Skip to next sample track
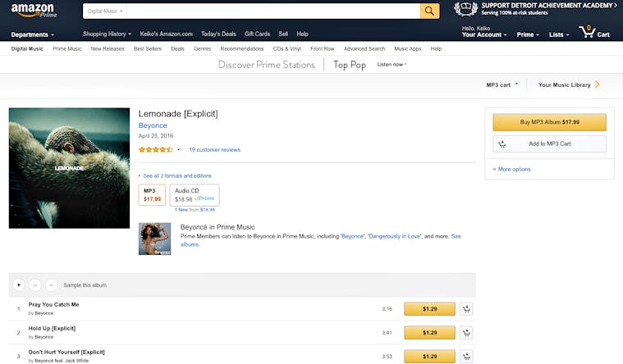Image resolution: width=623 pixels, height=364 pixels. 51,285
